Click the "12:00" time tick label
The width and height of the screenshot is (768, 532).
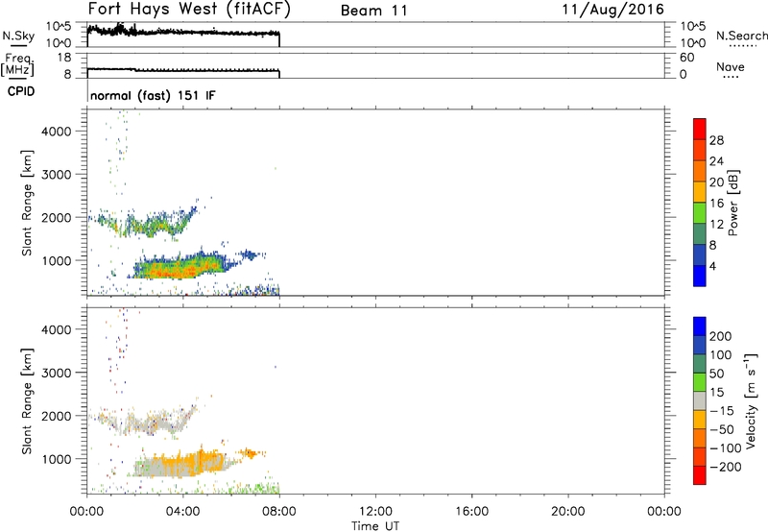click(x=375, y=512)
